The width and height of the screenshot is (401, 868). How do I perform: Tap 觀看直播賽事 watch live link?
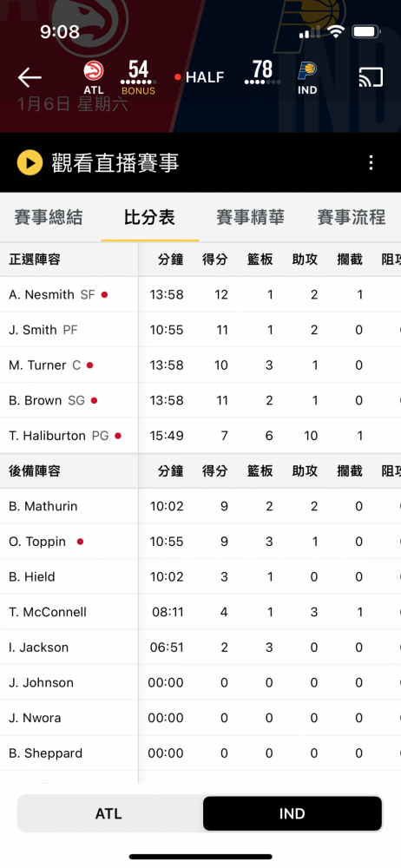115,163
